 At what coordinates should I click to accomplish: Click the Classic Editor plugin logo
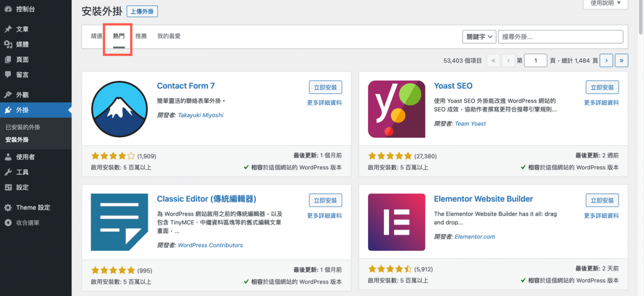click(x=119, y=223)
